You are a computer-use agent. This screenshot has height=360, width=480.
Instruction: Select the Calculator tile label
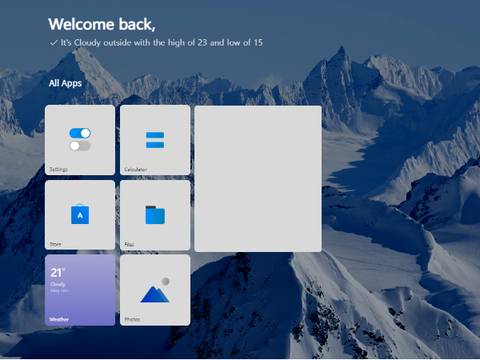point(136,169)
